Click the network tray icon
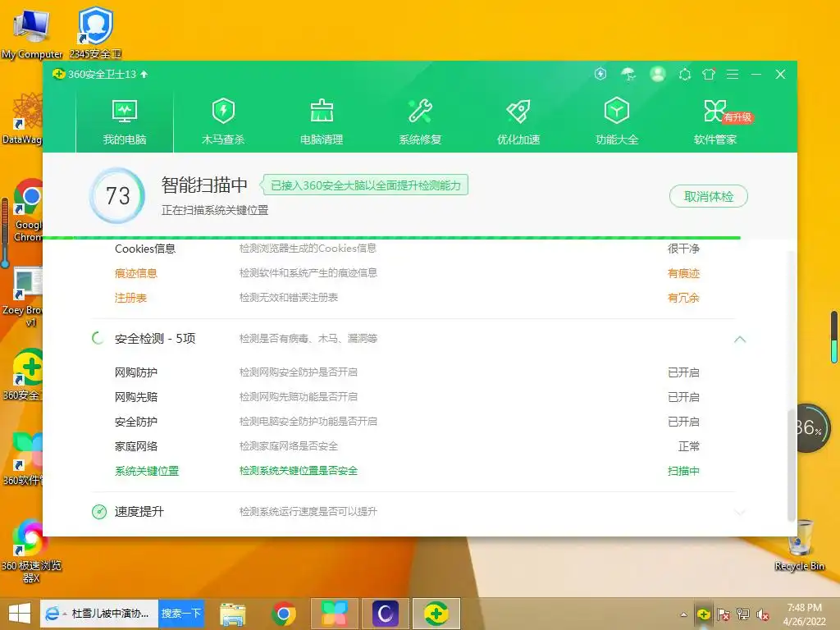 743,614
